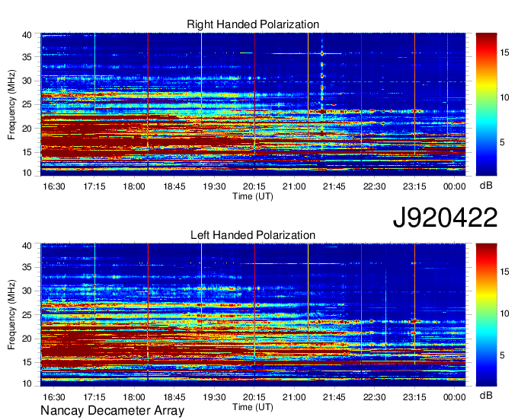This screenshot has width=518, height=420.
Task: Click 'Time (UT)' label under bottom plot
Action: point(253,407)
